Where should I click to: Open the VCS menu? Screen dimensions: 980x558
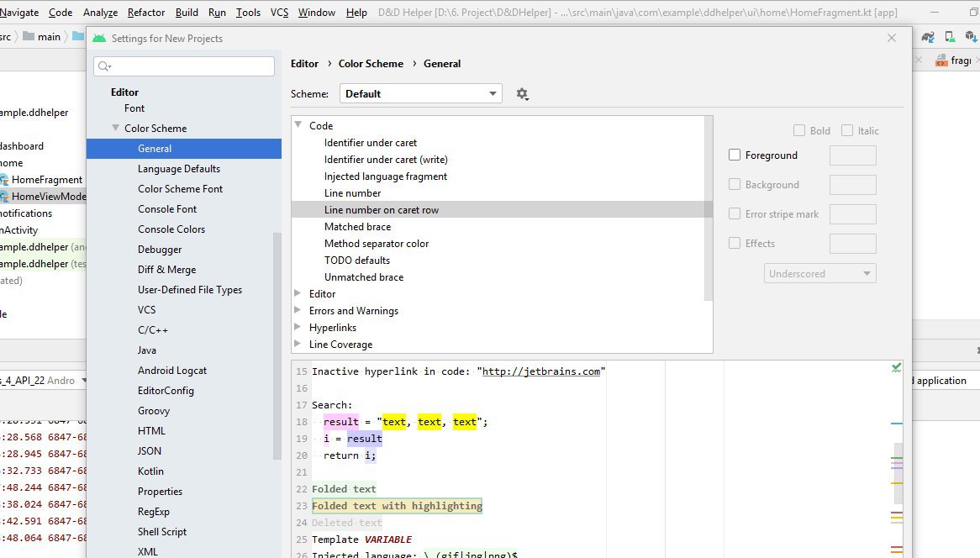(x=279, y=12)
